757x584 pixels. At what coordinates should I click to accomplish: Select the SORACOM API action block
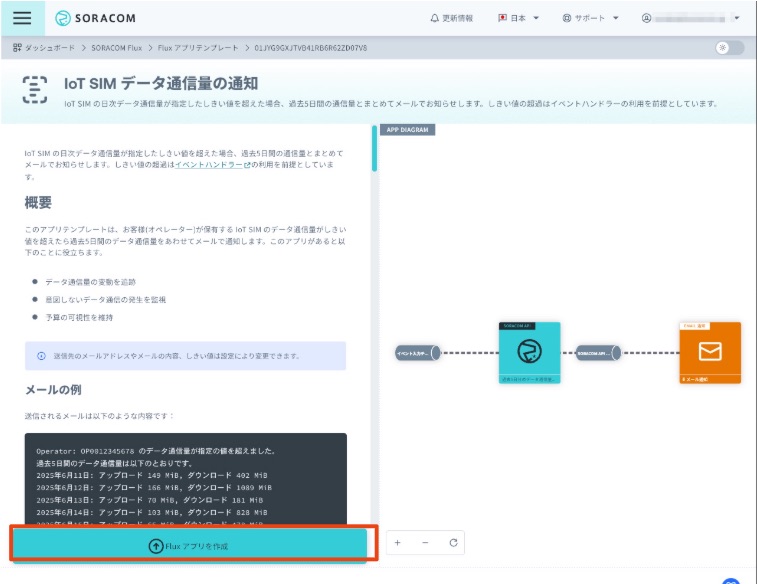(x=529, y=353)
